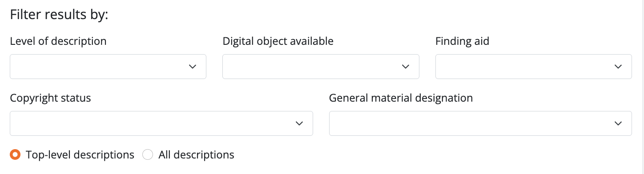
Task: Click the 'Filter results by:' heading
Action: [x=59, y=15]
